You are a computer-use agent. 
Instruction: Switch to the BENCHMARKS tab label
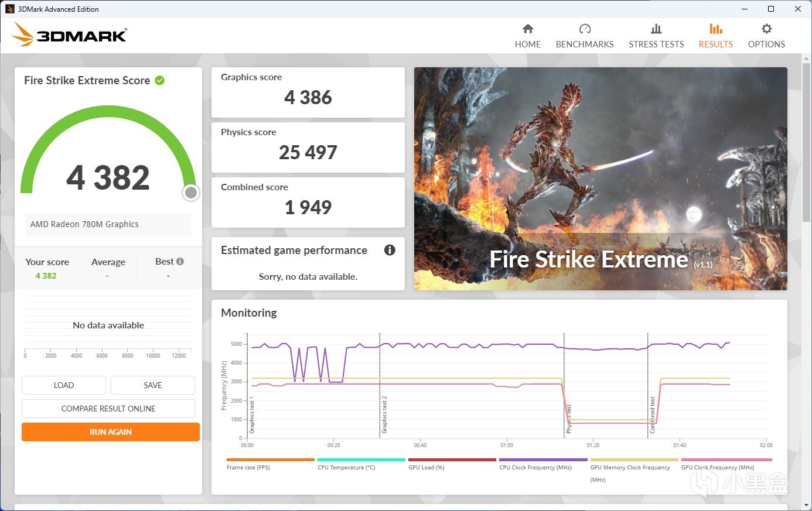(585, 44)
